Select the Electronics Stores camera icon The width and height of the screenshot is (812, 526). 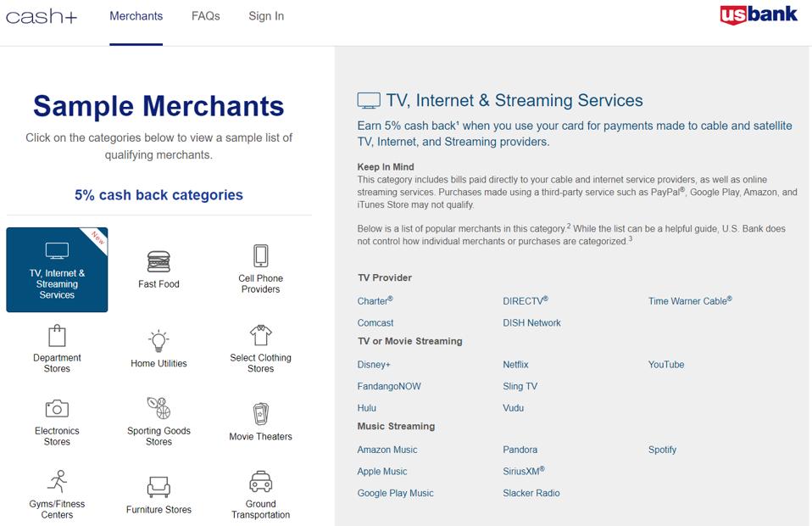pyautogui.click(x=56, y=414)
